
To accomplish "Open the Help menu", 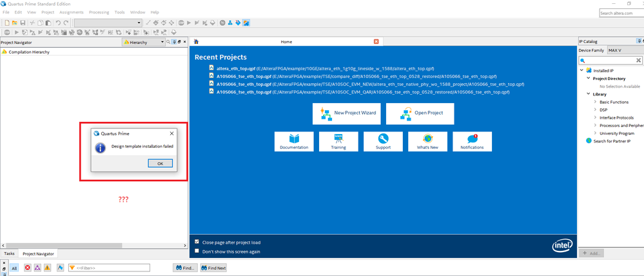I will (155, 12).
